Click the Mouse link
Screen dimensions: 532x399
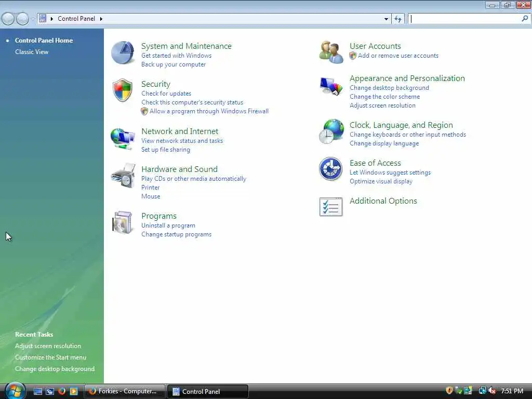click(151, 196)
